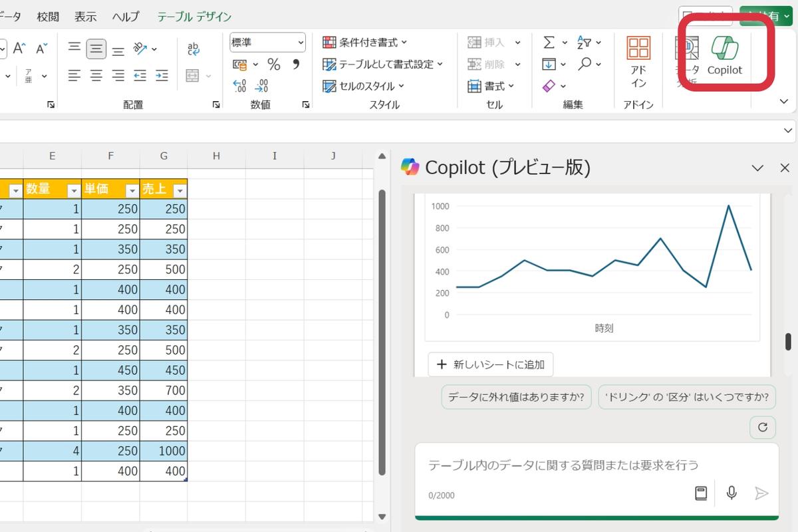
Task: Apply the percent style format
Action: point(273,64)
